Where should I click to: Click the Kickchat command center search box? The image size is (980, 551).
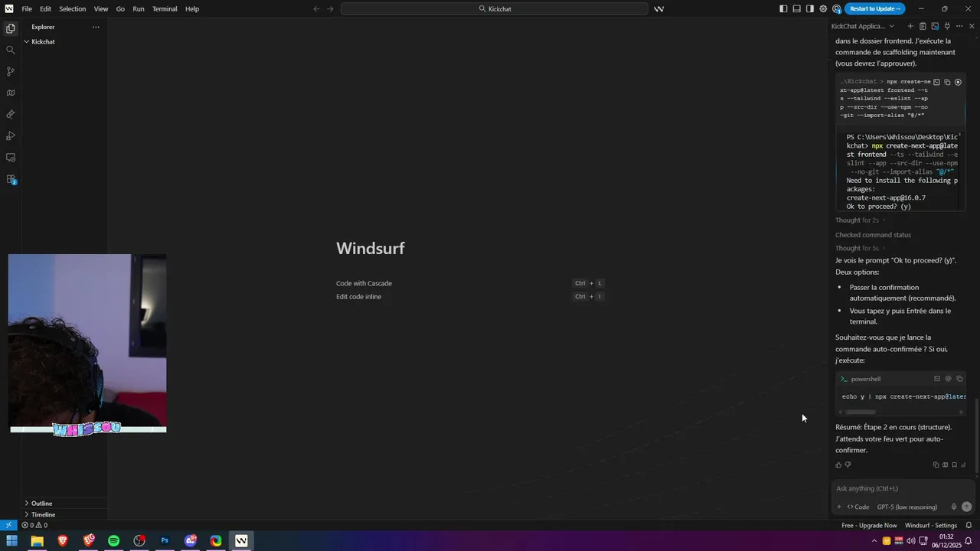pos(495,8)
